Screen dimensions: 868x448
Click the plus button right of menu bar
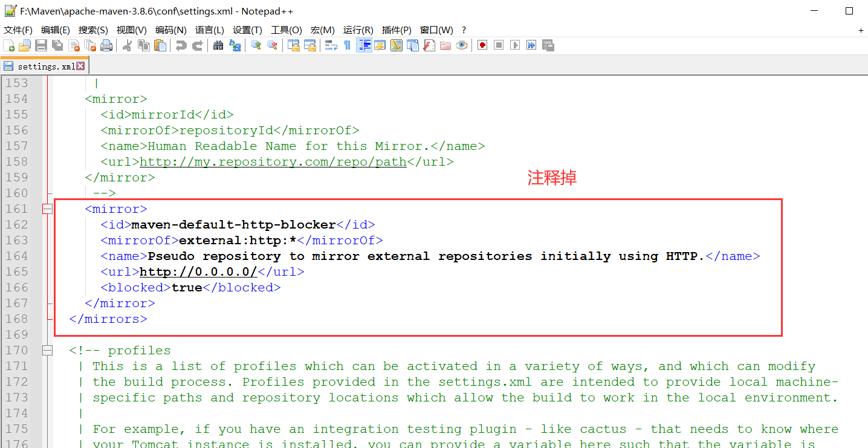[861, 30]
